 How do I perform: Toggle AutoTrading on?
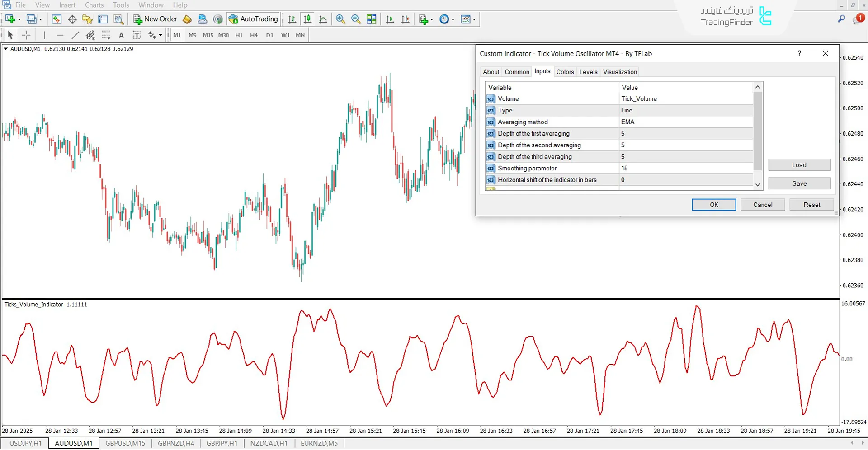click(253, 19)
